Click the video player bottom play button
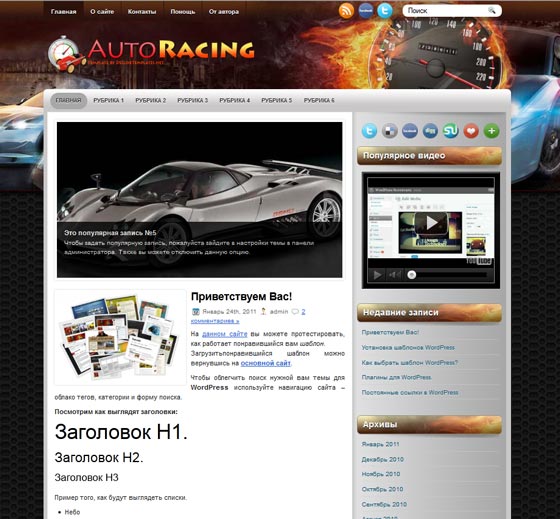 [x=378, y=275]
